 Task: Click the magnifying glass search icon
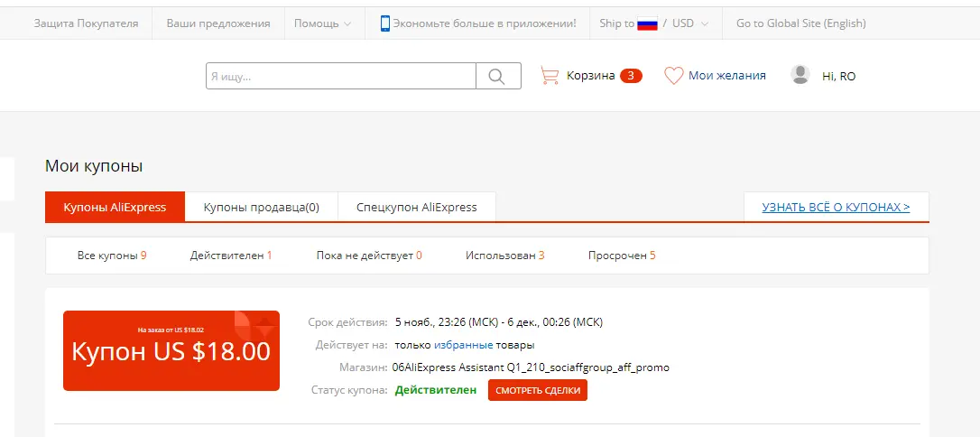point(498,76)
